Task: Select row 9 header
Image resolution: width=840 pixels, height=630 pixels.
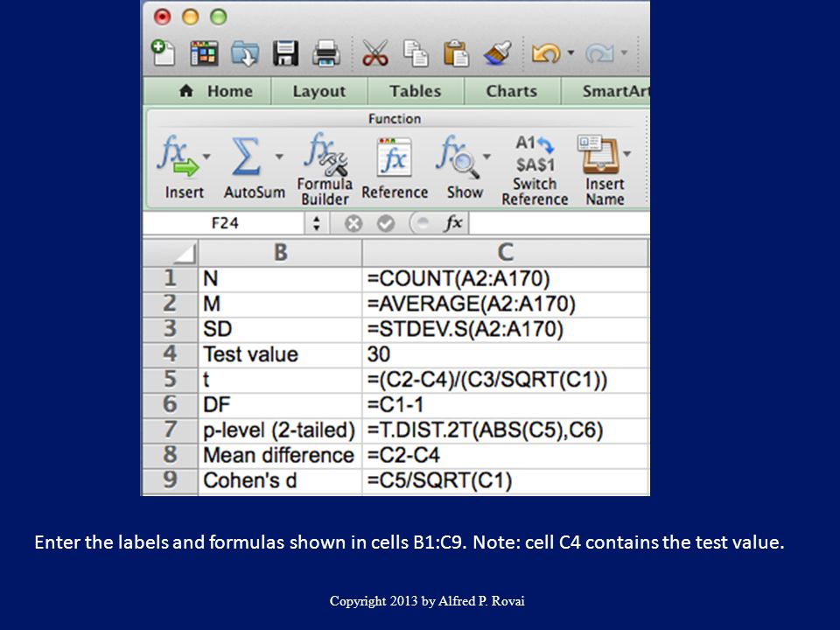Action: [171, 480]
